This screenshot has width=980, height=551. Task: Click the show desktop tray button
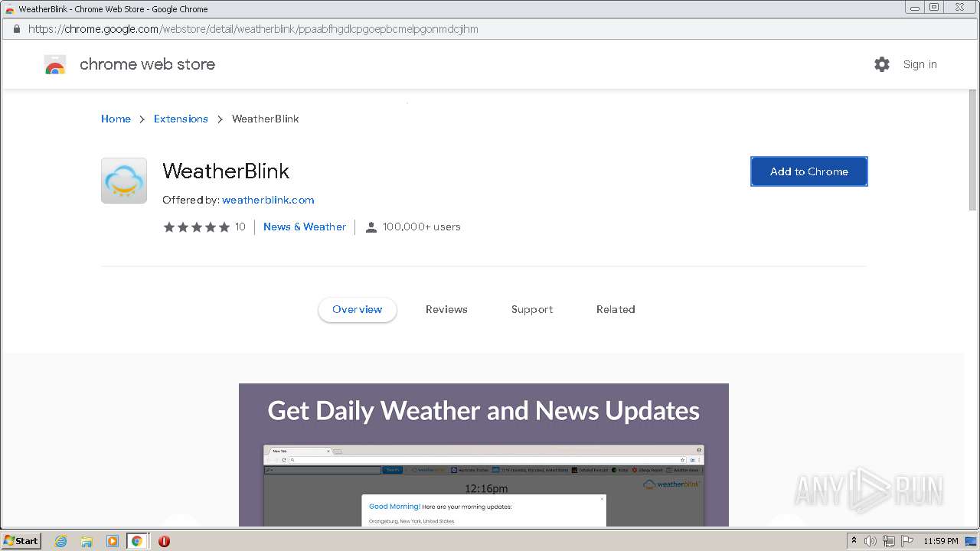(971, 541)
